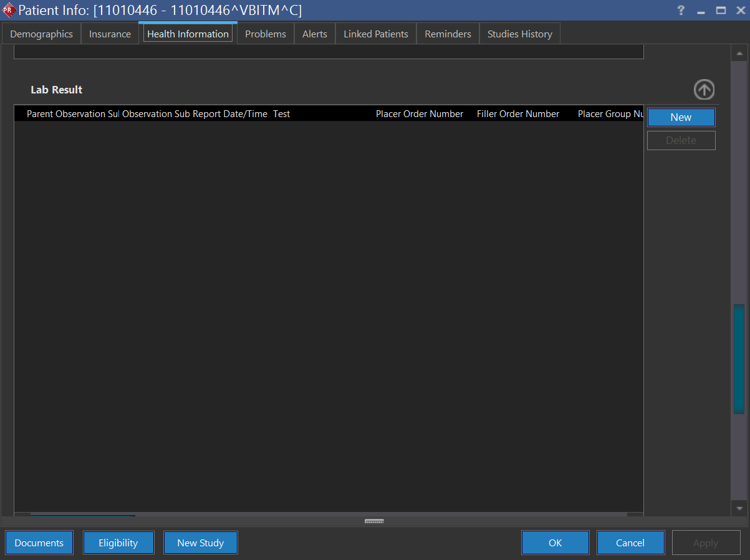Sort by the Placer Order Number column
Screen dimensions: 750x560
(420, 114)
